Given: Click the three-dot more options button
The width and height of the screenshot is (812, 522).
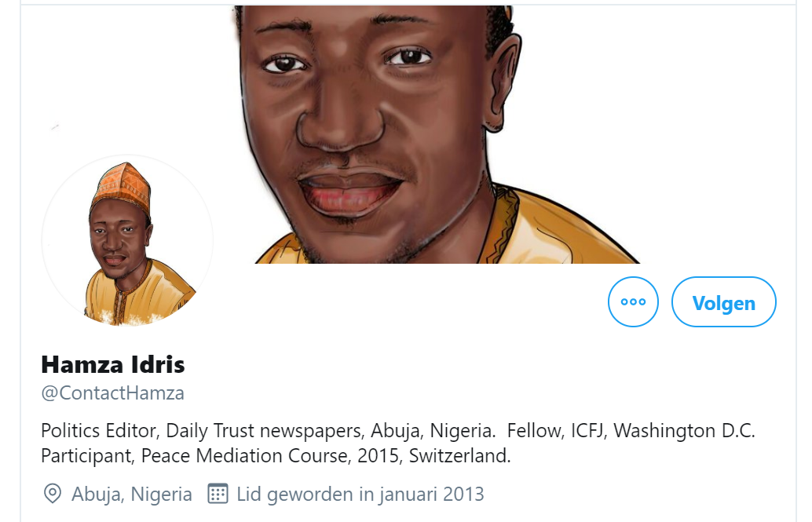Looking at the screenshot, I should click(x=633, y=302).
